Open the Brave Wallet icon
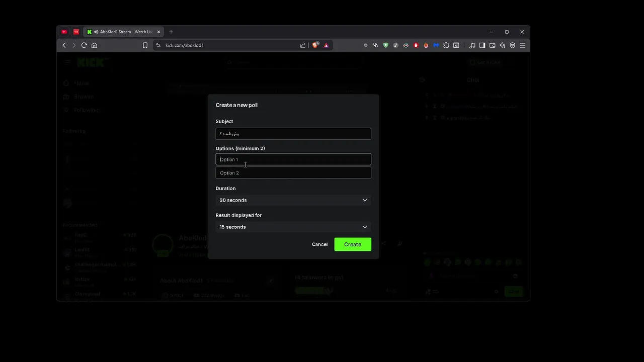This screenshot has height=362, width=644. 492,45
